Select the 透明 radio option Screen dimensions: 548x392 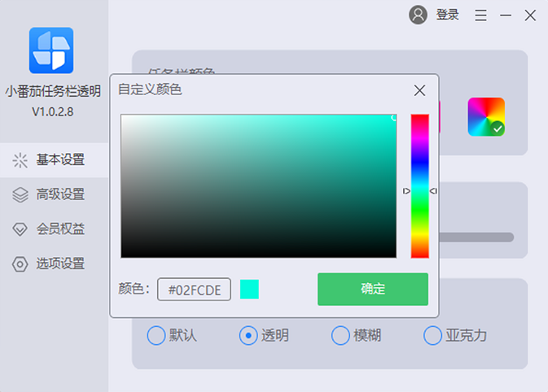tap(248, 335)
